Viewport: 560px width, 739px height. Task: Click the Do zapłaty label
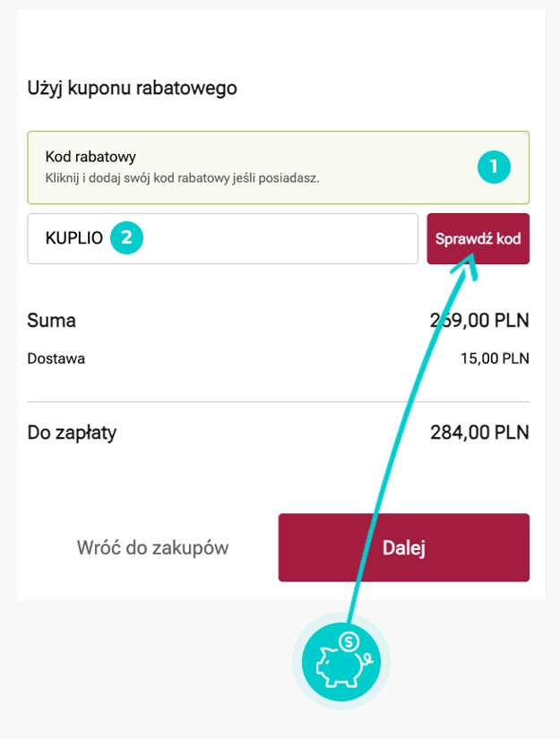(x=72, y=434)
